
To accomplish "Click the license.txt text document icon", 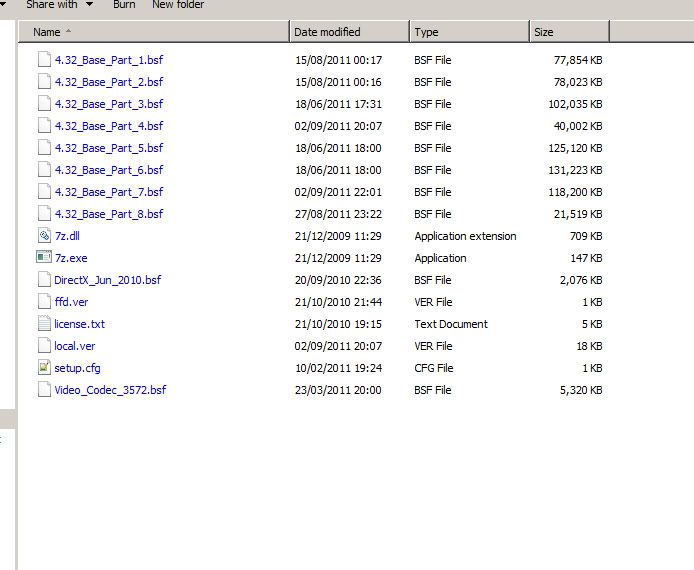I will pyautogui.click(x=44, y=324).
